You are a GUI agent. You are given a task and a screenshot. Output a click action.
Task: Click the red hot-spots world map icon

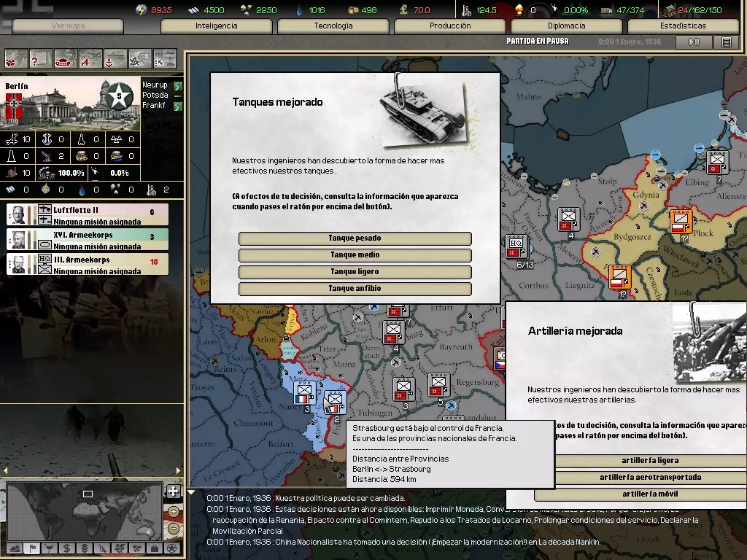[16, 59]
